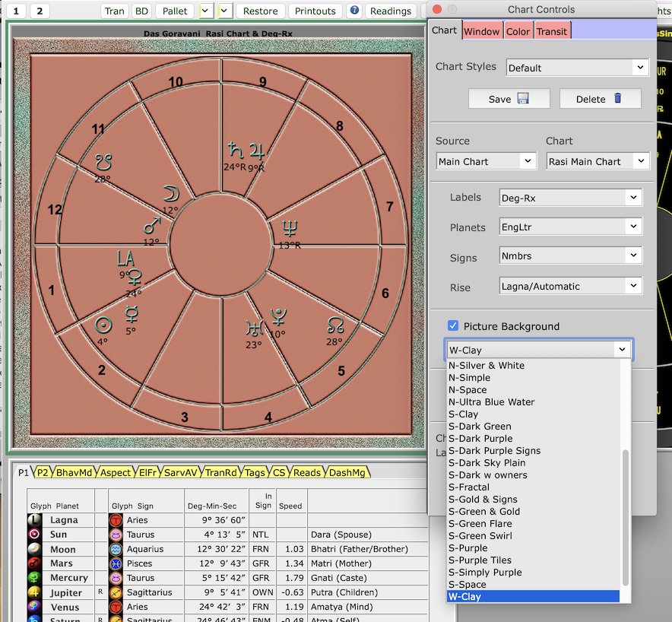Click the blue help question mark icon
Viewport: 672px width, 622px height.
pyautogui.click(x=353, y=11)
